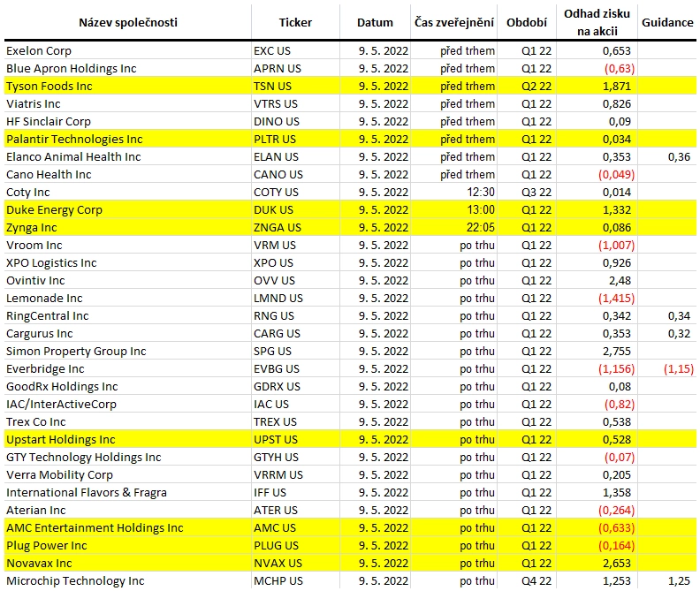The width and height of the screenshot is (700, 591).
Task: Click the Guidance column header
Action: [667, 22]
